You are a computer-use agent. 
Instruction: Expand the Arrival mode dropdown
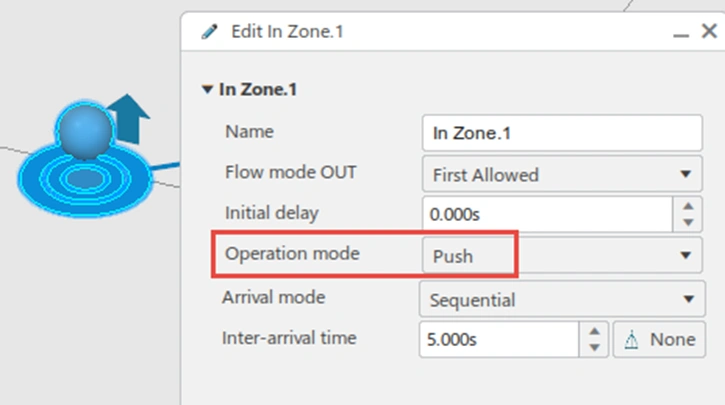pyautogui.click(x=685, y=299)
